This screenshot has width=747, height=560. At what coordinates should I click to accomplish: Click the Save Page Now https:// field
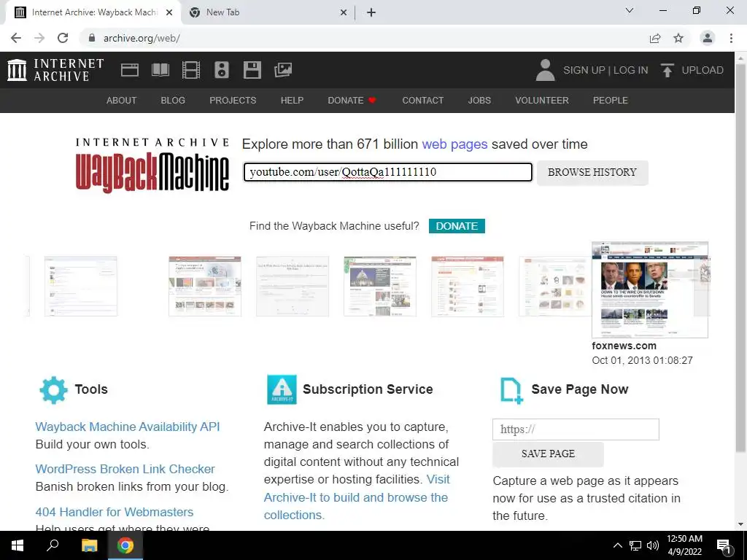click(576, 429)
